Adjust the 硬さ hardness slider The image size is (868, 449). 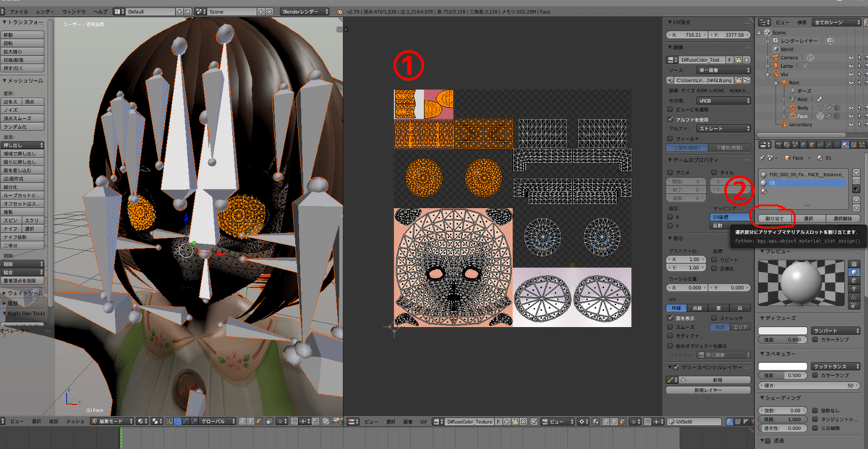809,385
